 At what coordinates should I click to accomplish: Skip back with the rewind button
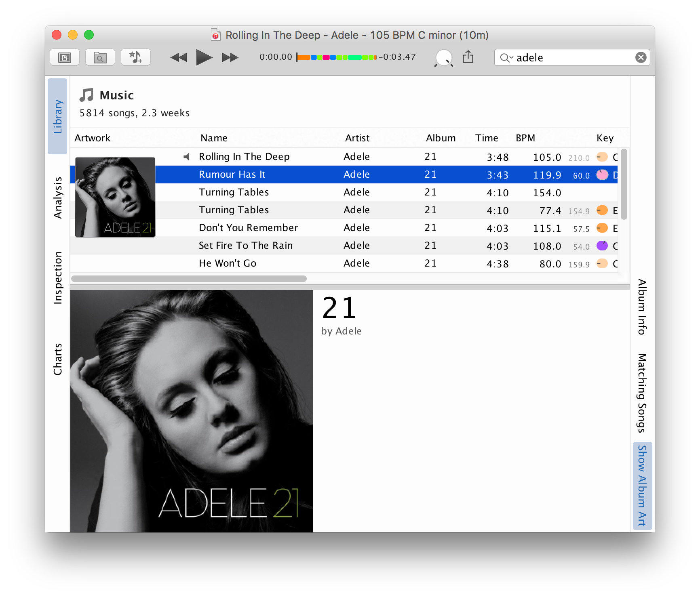pyautogui.click(x=178, y=57)
